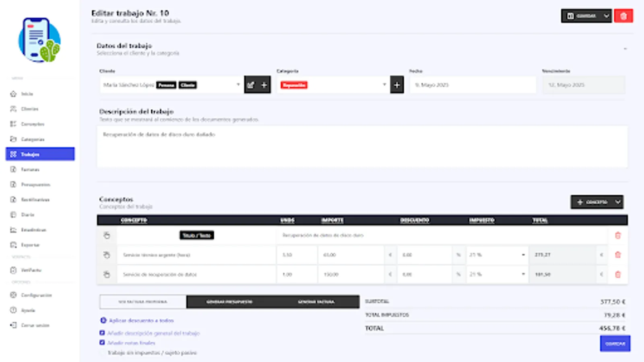
Task: Enable Trabajo sin impuestos / sujeto pasivo
Action: 102,353
